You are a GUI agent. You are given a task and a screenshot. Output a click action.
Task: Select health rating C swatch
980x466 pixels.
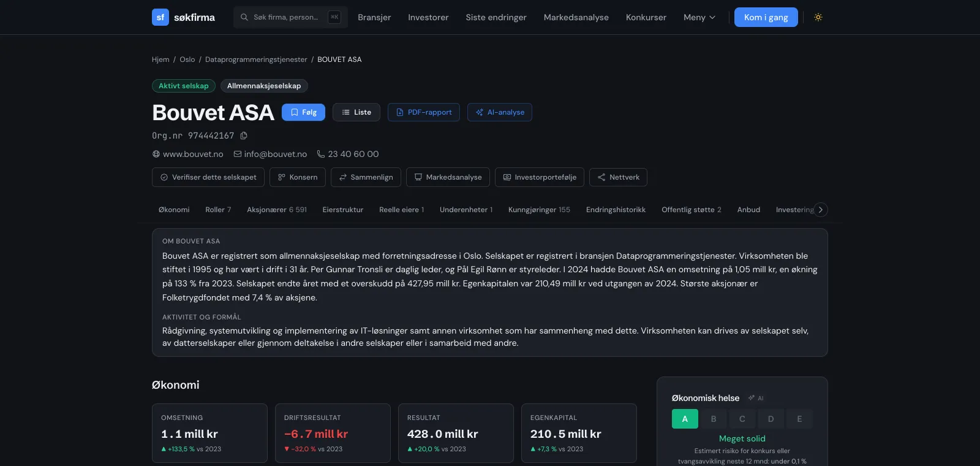(742, 419)
